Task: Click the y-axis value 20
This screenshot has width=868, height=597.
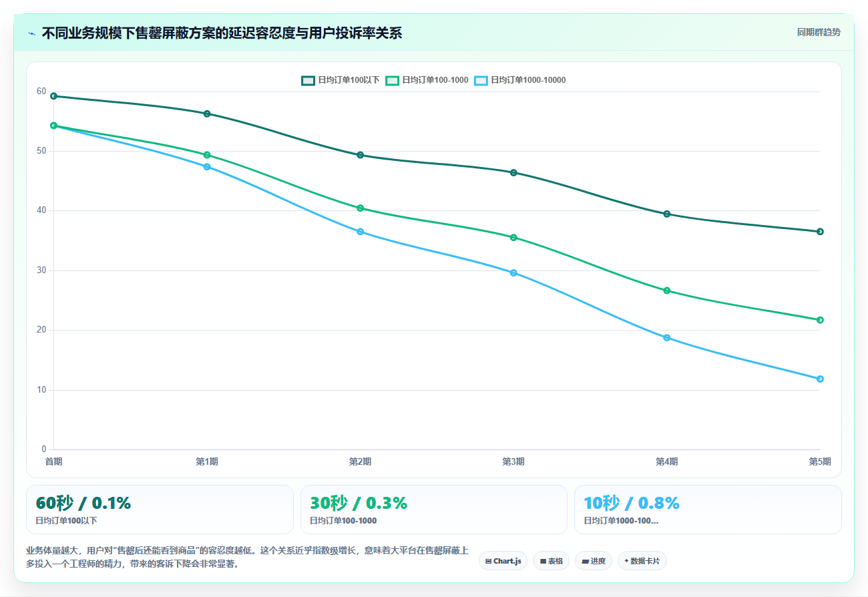Action: point(41,330)
